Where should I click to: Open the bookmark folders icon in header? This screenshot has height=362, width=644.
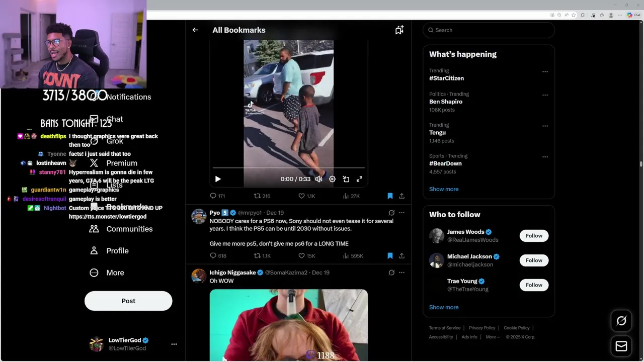point(399,30)
